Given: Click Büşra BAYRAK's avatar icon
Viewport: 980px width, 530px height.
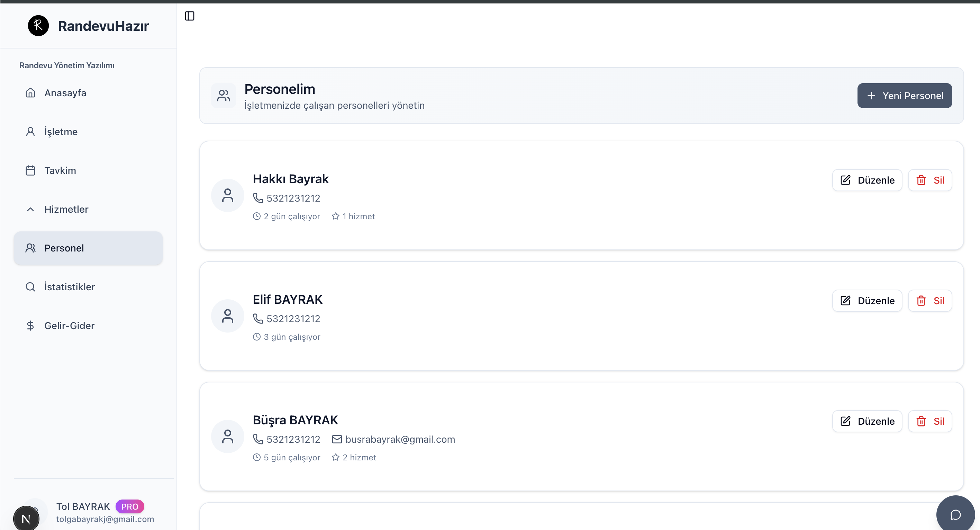Looking at the screenshot, I should coord(227,436).
